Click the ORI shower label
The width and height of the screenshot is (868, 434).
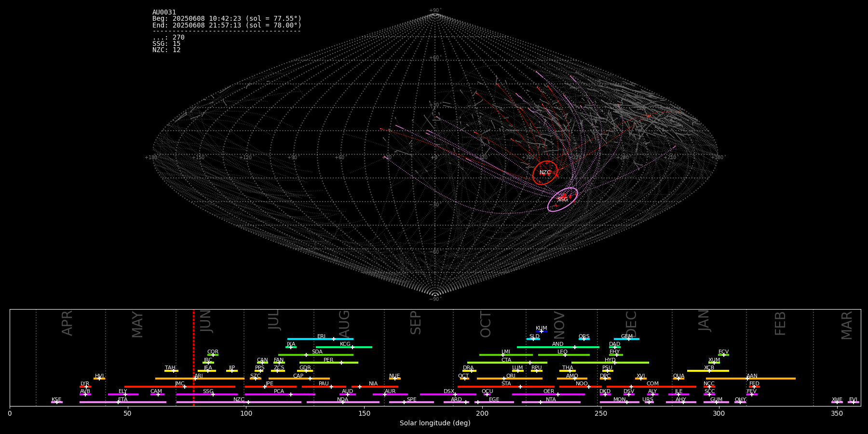coord(511,376)
